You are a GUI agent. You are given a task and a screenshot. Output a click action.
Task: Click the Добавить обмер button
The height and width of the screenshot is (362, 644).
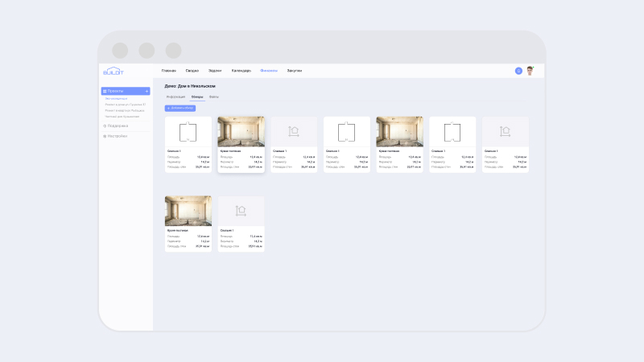[180, 108]
